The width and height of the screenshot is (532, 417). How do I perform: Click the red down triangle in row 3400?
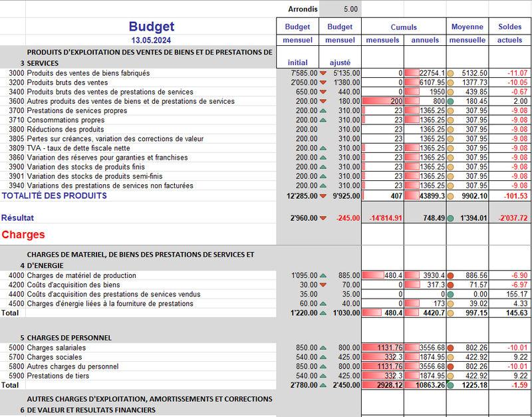click(323, 92)
